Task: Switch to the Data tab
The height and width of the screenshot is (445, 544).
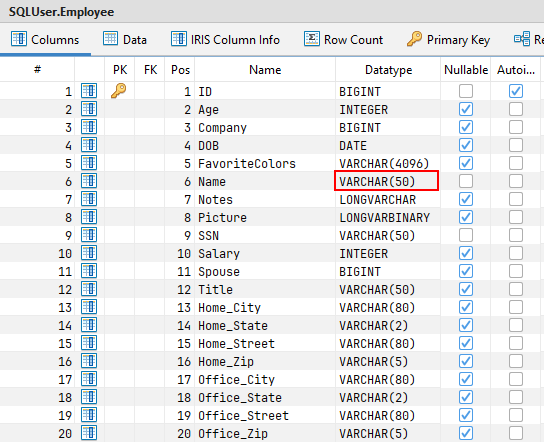Action: [x=125, y=40]
